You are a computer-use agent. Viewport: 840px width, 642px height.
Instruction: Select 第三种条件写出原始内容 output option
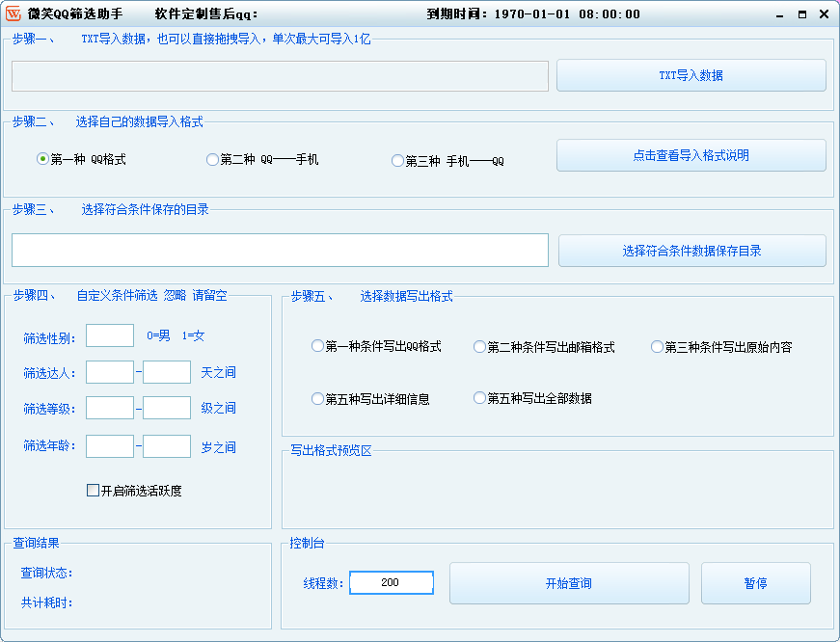coord(657,345)
